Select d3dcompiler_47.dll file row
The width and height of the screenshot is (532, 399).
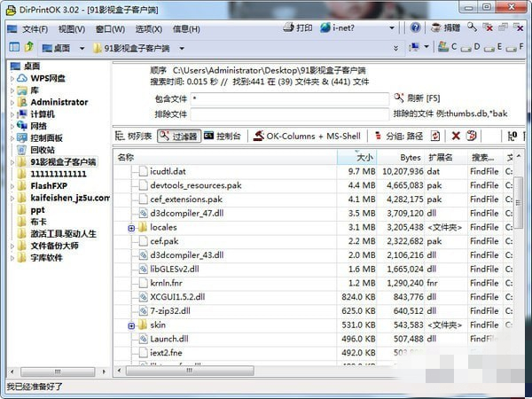tap(186, 214)
